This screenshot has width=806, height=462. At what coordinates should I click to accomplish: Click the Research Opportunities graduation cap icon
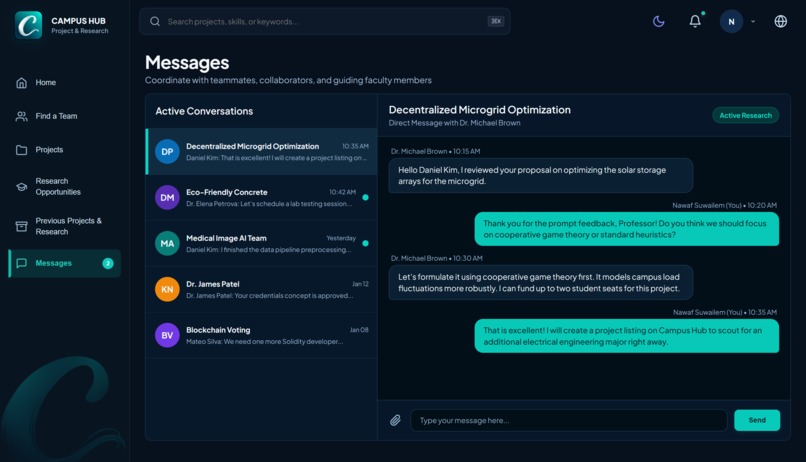(22, 187)
